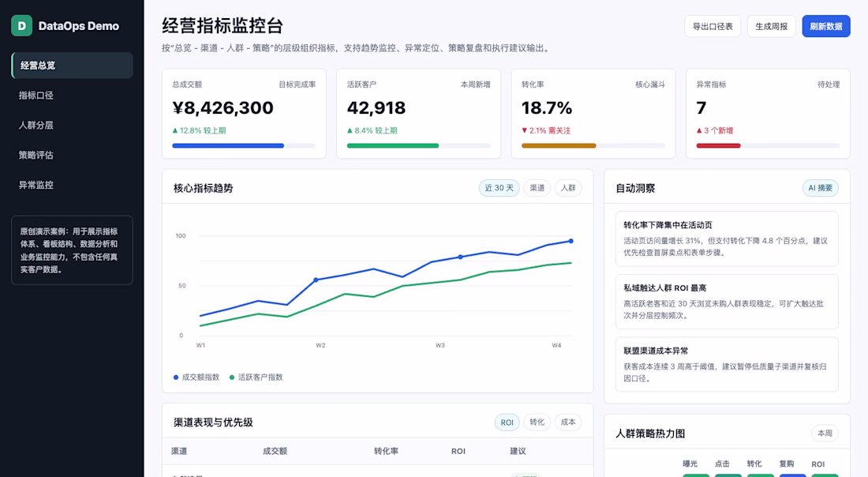Click the 点击 heatmap column label
The width and height of the screenshot is (868, 477).
(722, 464)
